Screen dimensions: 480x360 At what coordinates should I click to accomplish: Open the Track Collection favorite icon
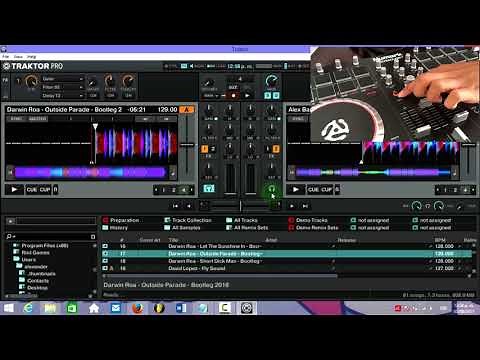tap(167, 220)
